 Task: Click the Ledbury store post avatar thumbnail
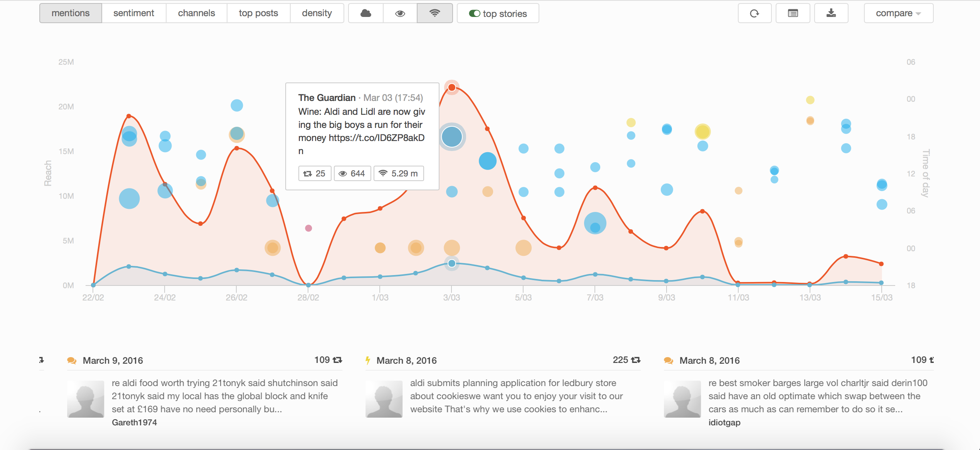click(x=384, y=399)
